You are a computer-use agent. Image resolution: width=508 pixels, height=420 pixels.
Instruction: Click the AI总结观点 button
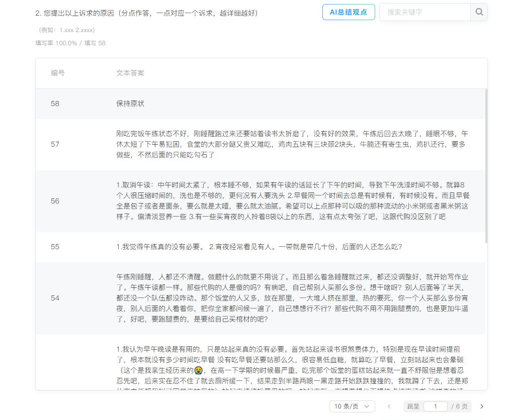349,12
